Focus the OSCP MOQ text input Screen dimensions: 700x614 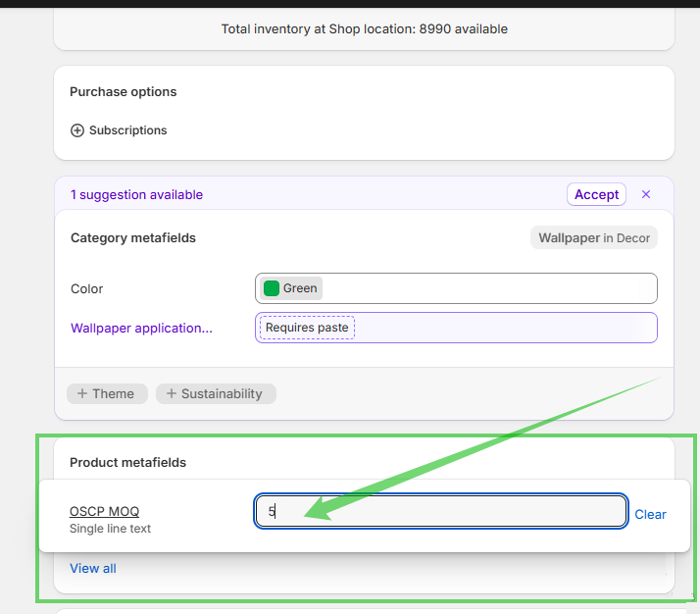click(441, 511)
